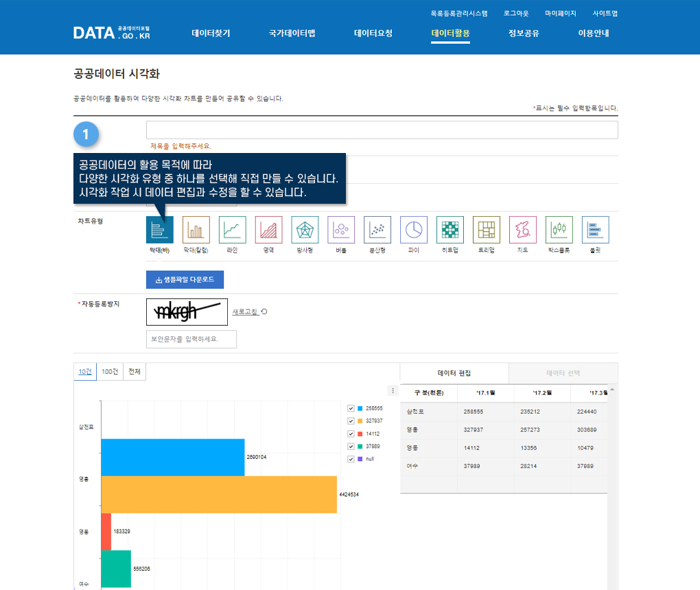Select the radar (방사형) chart type icon
Image resolution: width=700 pixels, height=590 pixels.
pyautogui.click(x=305, y=230)
